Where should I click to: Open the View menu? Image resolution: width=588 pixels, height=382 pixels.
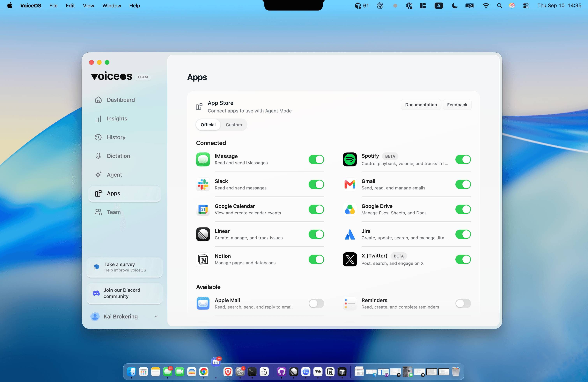point(88,5)
